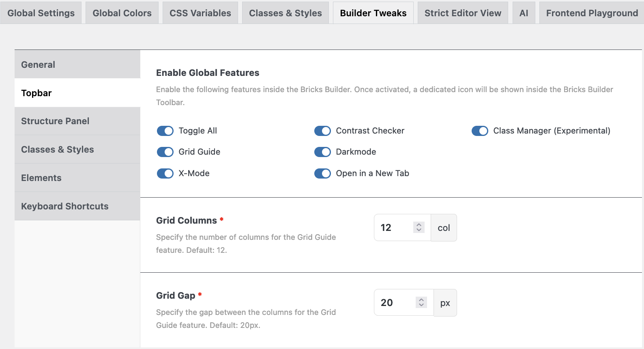Click the Grid Gap stepper arrows
This screenshot has width=644, height=349.
pyautogui.click(x=421, y=302)
